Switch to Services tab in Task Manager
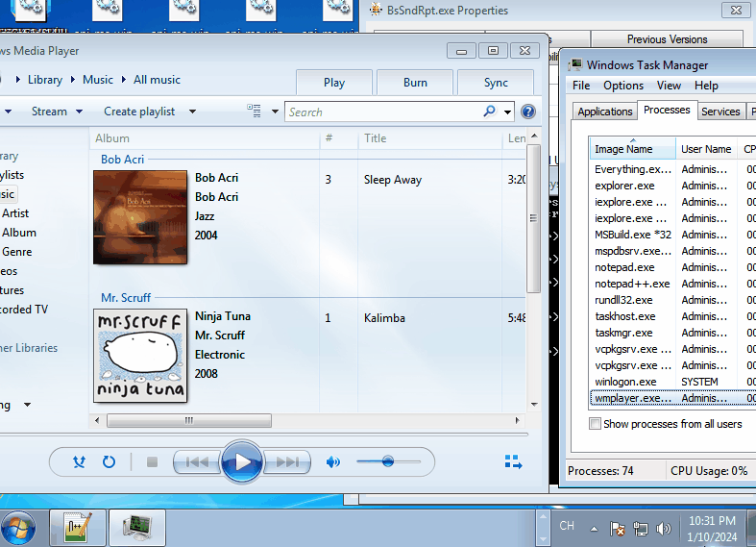 [x=720, y=112]
